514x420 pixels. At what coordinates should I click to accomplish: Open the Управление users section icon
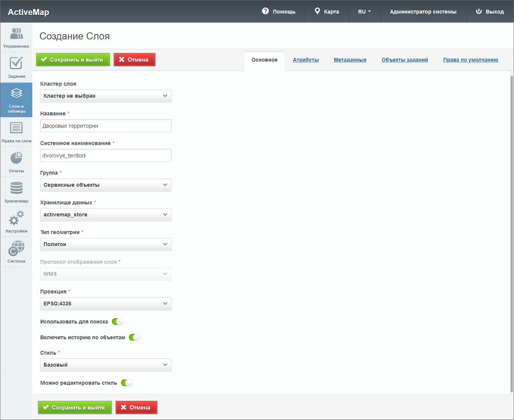tap(16, 34)
